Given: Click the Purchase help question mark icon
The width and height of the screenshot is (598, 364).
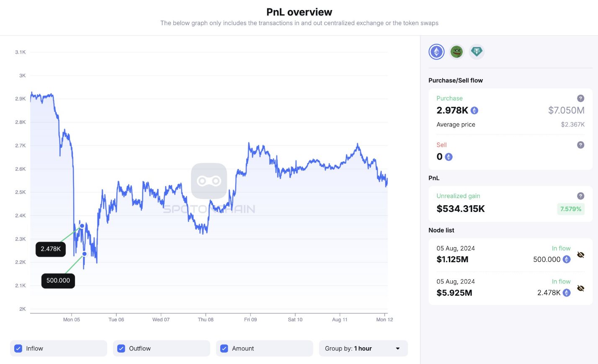Looking at the screenshot, I should [580, 98].
